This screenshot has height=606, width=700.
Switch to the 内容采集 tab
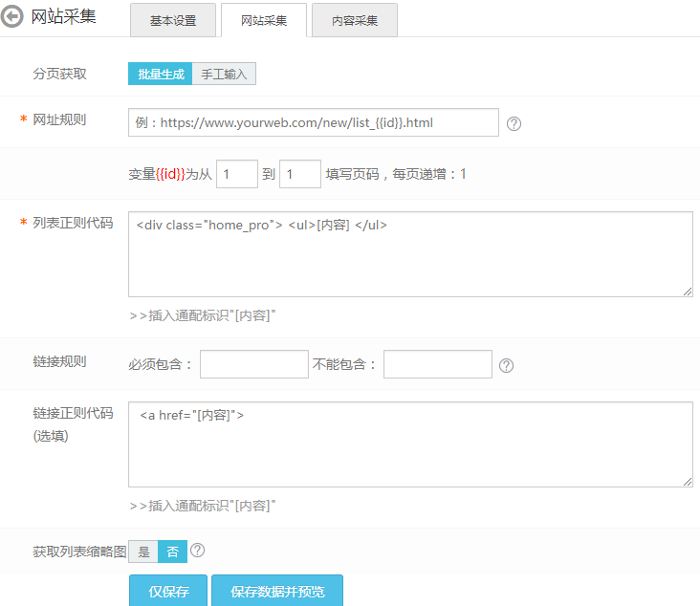[x=354, y=20]
